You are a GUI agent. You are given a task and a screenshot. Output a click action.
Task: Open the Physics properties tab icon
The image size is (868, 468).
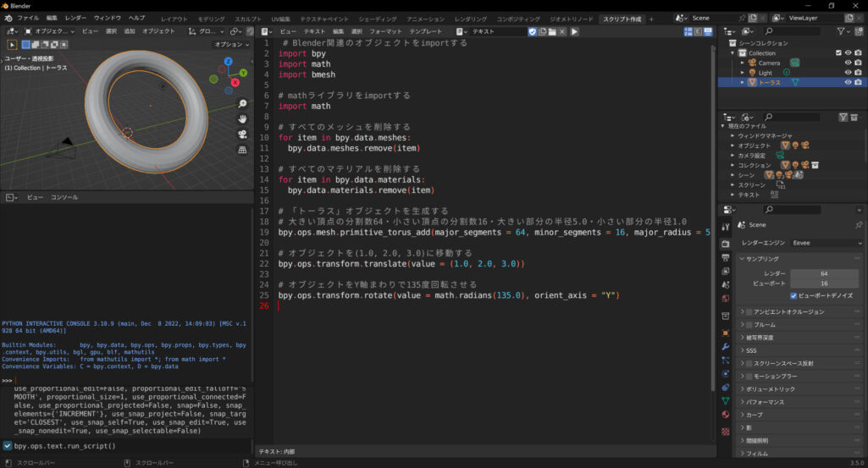pos(726,374)
